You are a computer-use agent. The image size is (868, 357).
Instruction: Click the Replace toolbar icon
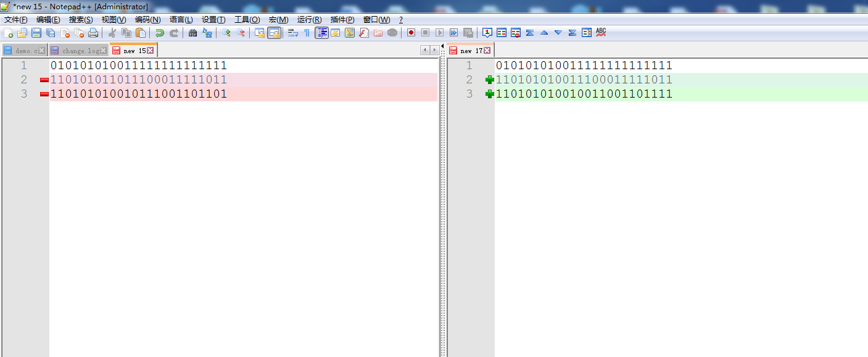(x=207, y=33)
